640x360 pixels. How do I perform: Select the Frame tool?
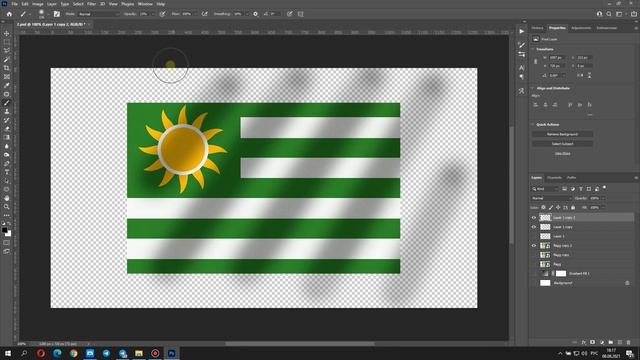[x=7, y=77]
